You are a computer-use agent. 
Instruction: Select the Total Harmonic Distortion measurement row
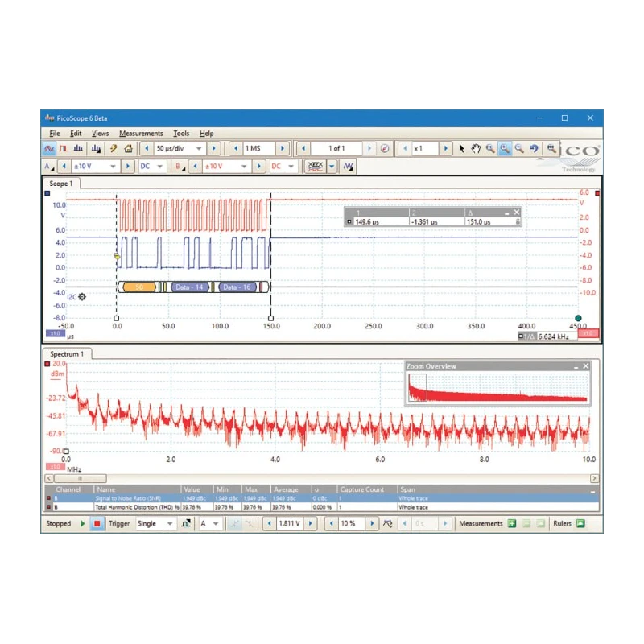click(321, 507)
